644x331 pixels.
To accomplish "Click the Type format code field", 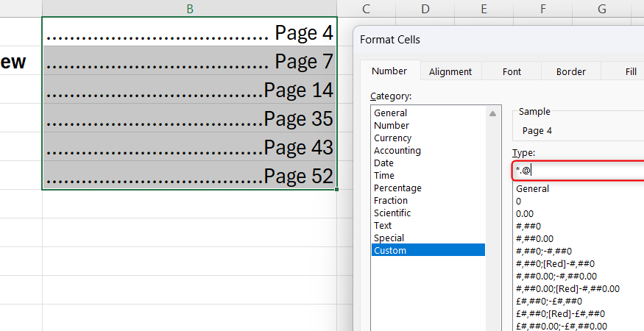I will point(578,171).
